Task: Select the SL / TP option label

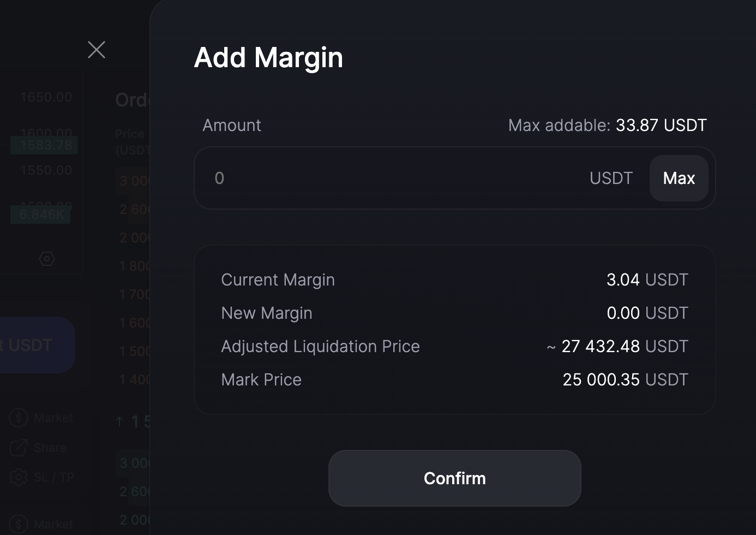Action: tap(54, 477)
